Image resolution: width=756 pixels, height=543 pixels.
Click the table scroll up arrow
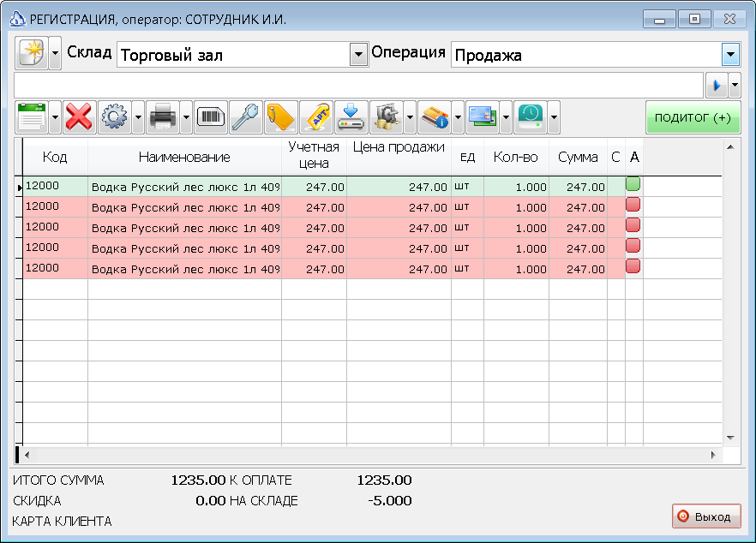click(x=730, y=147)
